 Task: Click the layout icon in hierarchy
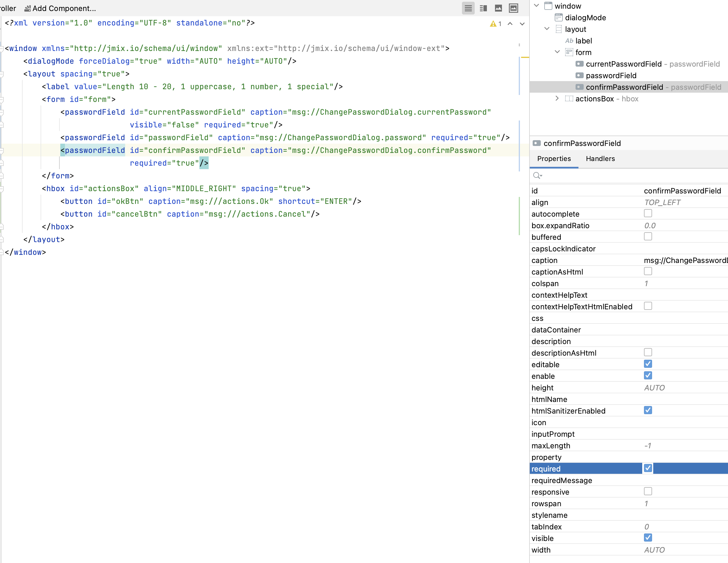click(558, 29)
